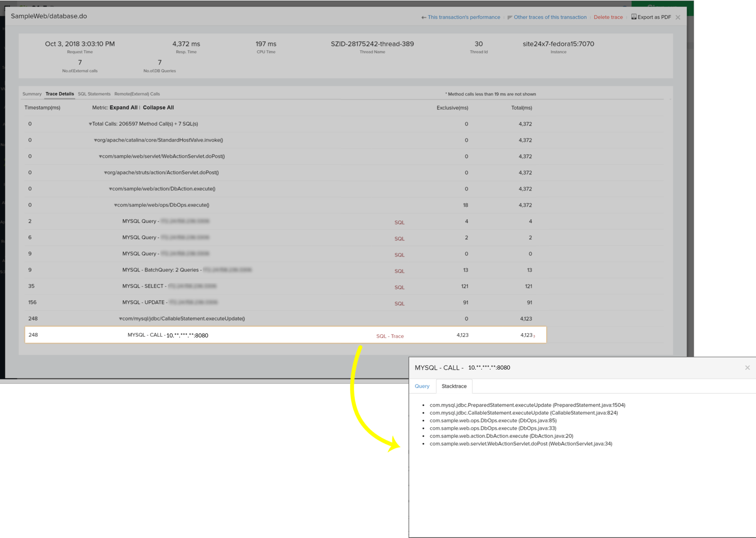This screenshot has height=538, width=756.
Task: Close the SampleWeb/database.do trace dialog
Action: tap(678, 17)
